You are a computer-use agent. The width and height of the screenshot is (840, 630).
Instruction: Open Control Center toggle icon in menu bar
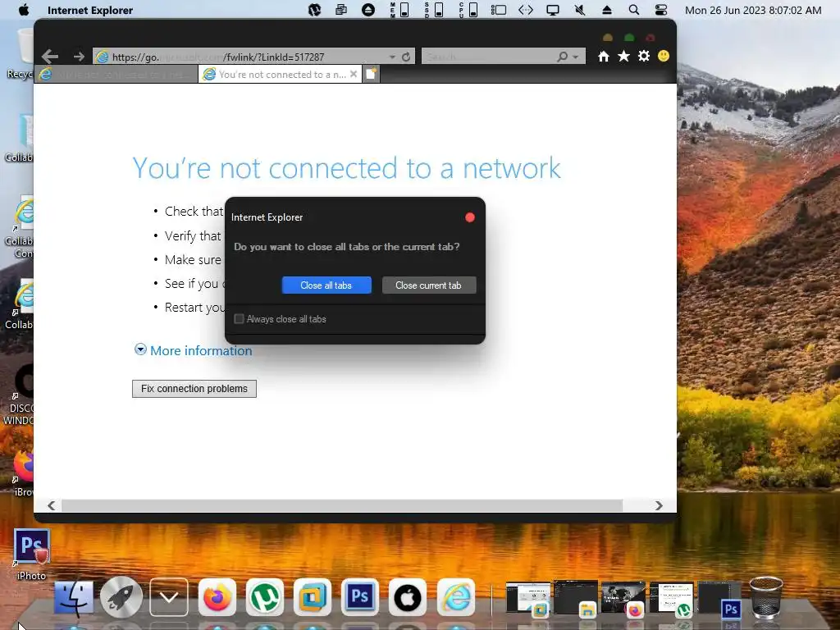coord(661,10)
